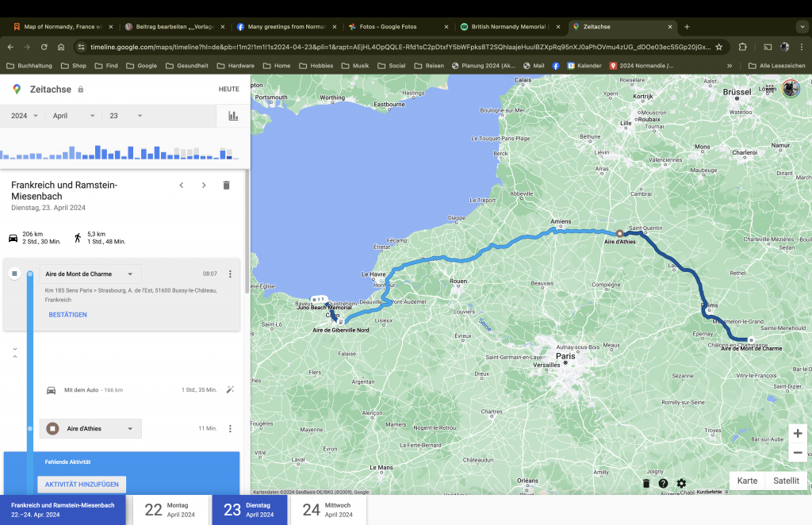Go back in browser history
Screen dimensions: 812x525
tap(11, 47)
